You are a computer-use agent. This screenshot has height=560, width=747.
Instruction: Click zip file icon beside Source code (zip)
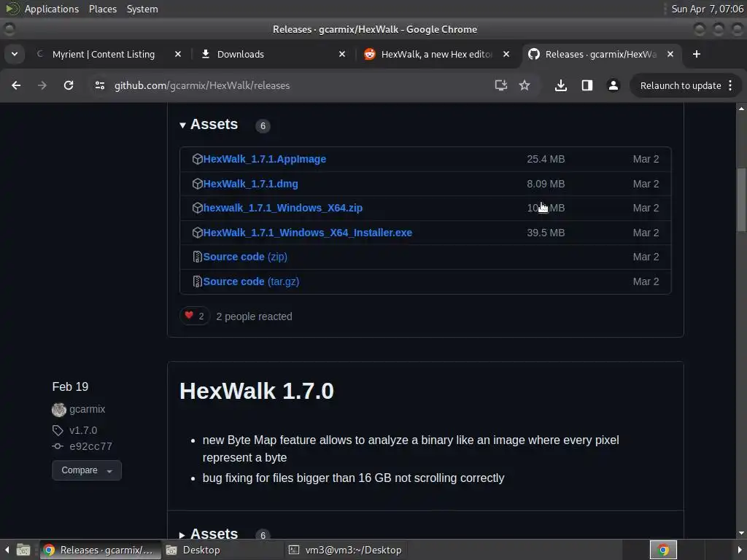click(x=197, y=257)
